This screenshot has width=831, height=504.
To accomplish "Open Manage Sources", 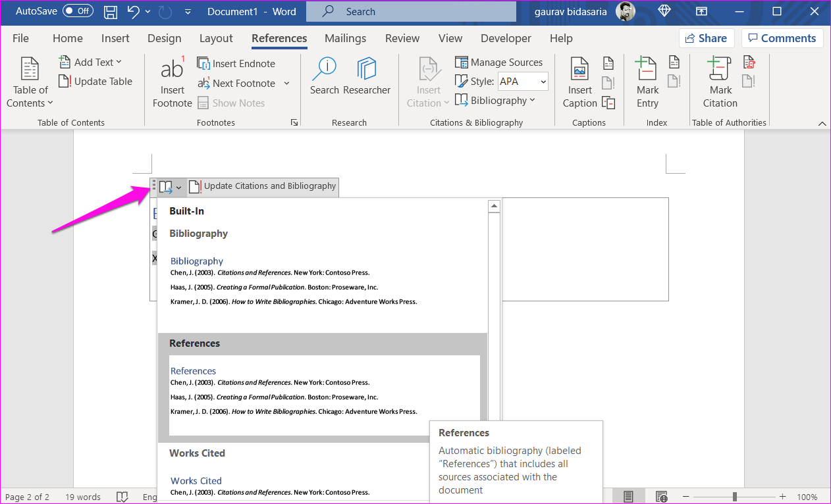I will 499,63.
